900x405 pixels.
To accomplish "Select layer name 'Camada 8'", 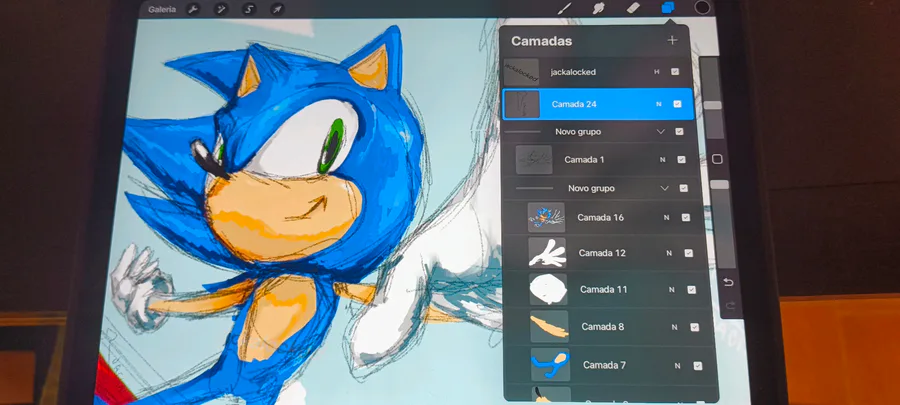I will click(603, 327).
